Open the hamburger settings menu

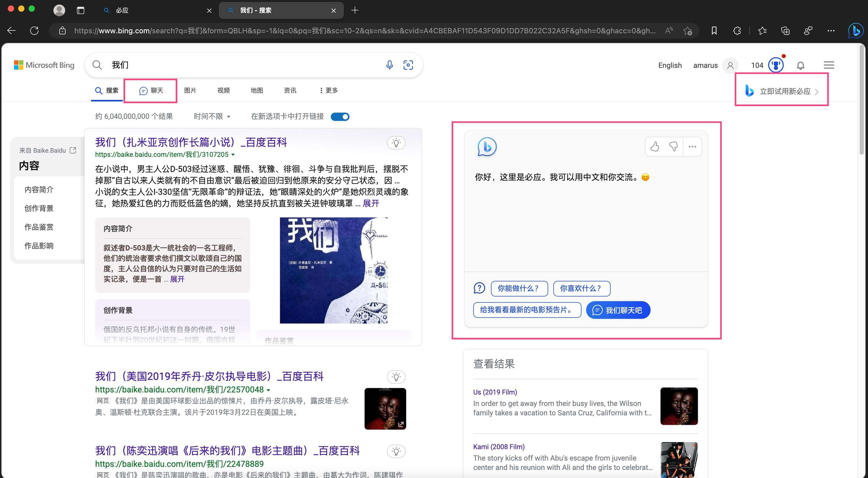coord(828,65)
